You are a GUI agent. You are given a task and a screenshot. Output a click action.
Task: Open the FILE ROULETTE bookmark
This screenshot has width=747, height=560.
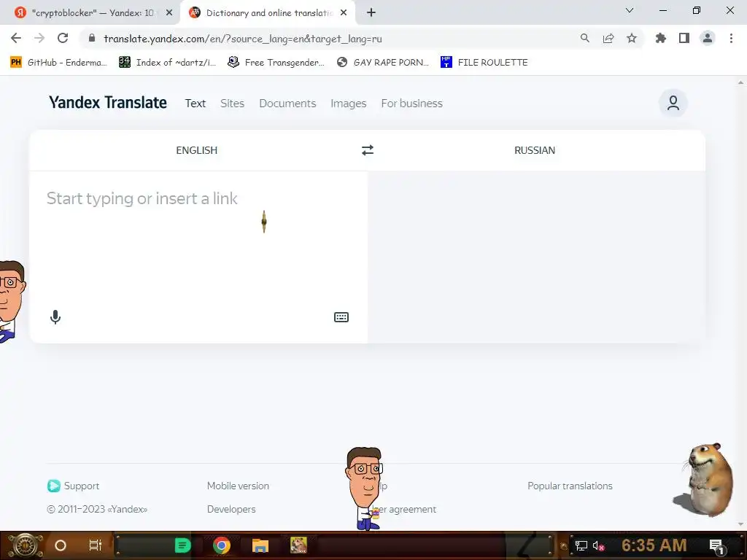pyautogui.click(x=484, y=63)
